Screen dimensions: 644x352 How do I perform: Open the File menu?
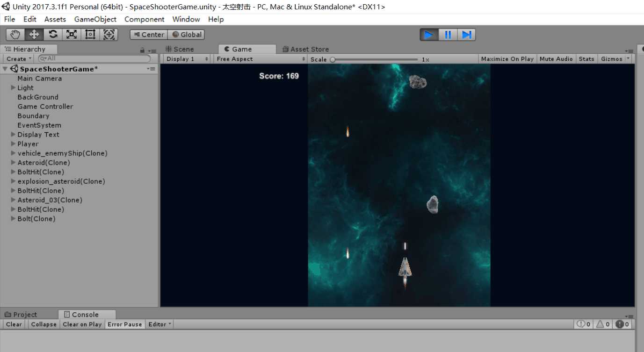click(9, 19)
